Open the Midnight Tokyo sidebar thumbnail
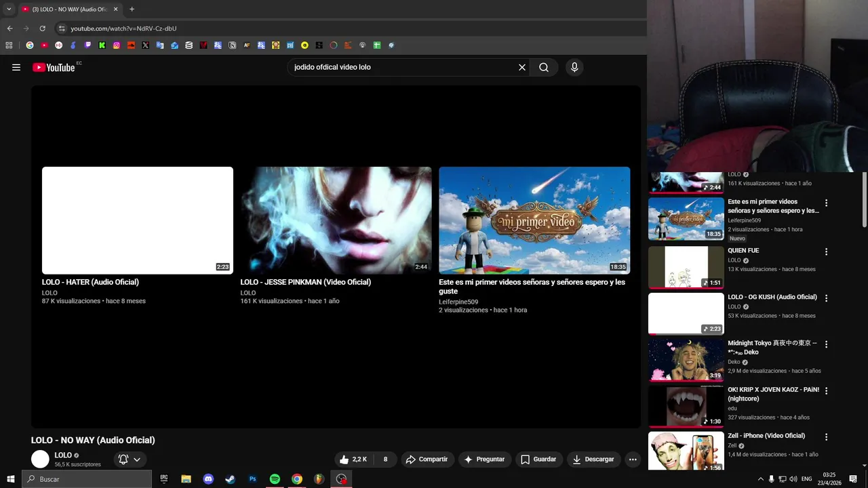868x488 pixels. point(686,360)
